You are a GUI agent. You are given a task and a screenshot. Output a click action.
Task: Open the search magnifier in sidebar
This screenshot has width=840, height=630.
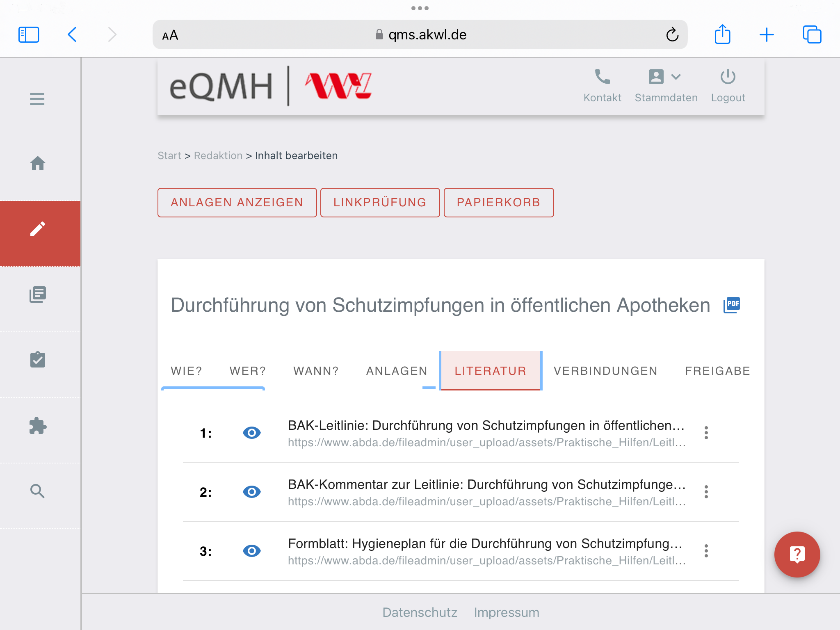point(38,491)
